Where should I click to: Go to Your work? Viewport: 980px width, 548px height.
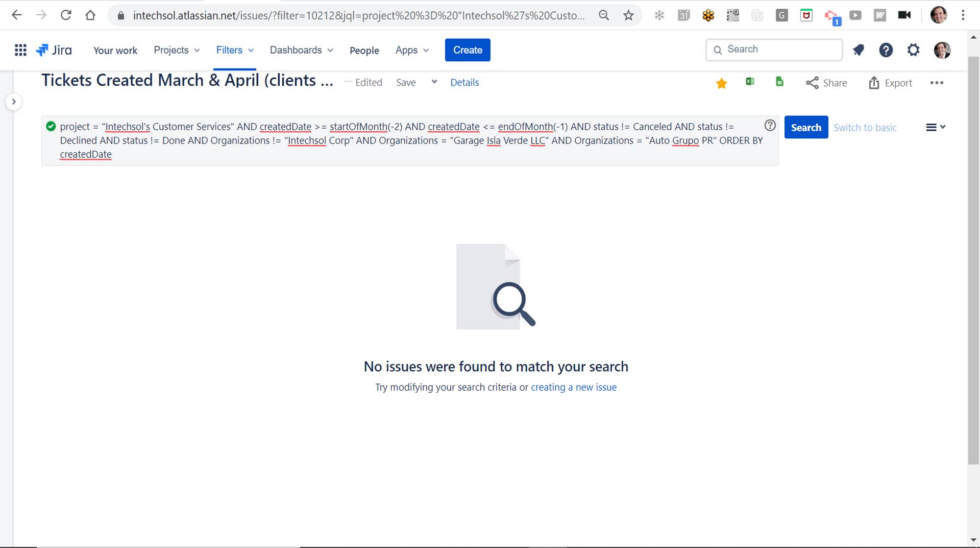tap(115, 50)
